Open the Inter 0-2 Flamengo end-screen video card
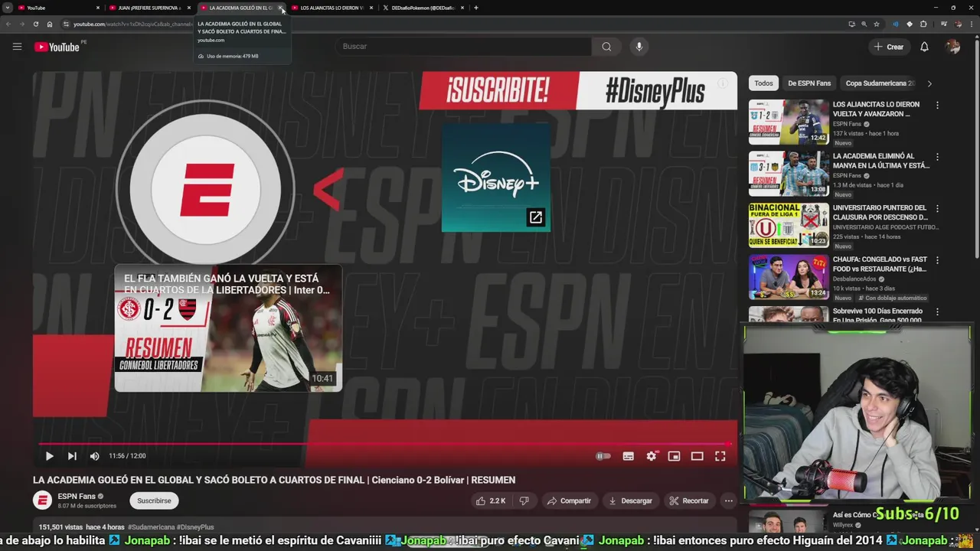 tap(228, 328)
